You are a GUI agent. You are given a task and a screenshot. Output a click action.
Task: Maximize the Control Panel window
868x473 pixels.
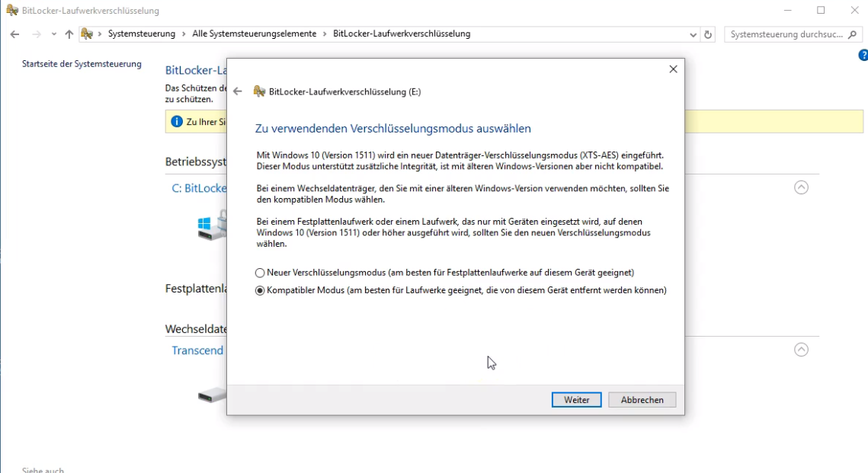[821, 10]
